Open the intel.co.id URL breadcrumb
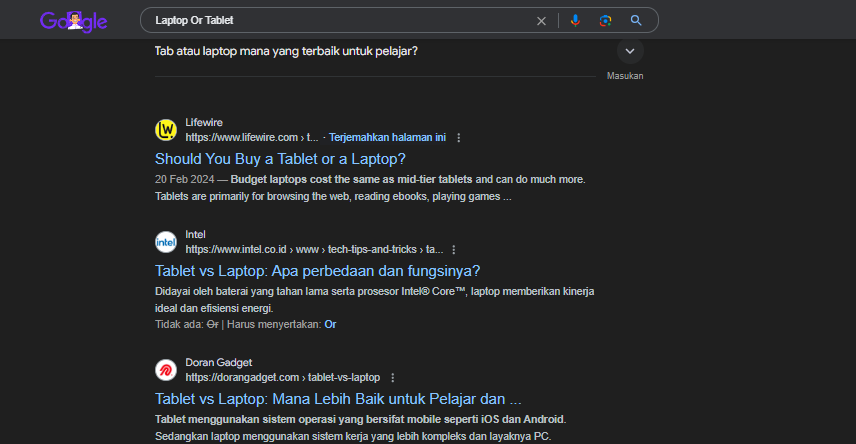Viewport: 856px width, 444px height. pos(314,249)
